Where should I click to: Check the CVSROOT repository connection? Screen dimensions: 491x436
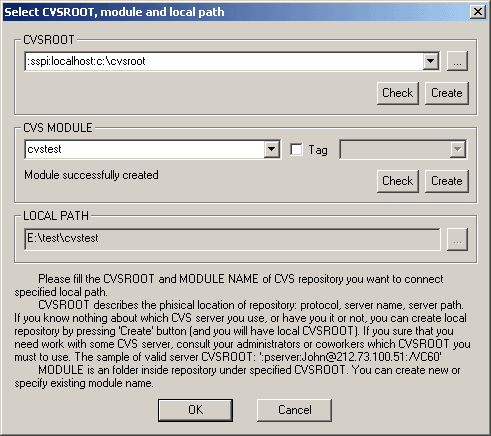tap(398, 93)
